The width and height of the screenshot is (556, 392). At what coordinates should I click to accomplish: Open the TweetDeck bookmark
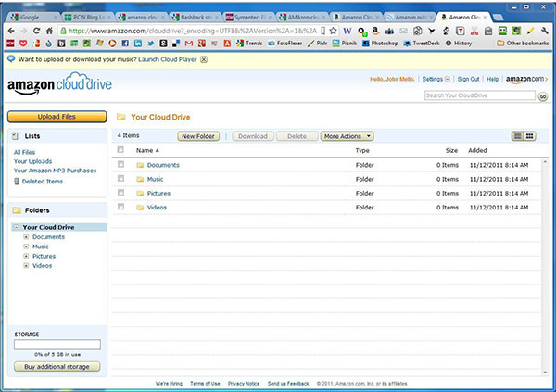pyautogui.click(x=422, y=44)
